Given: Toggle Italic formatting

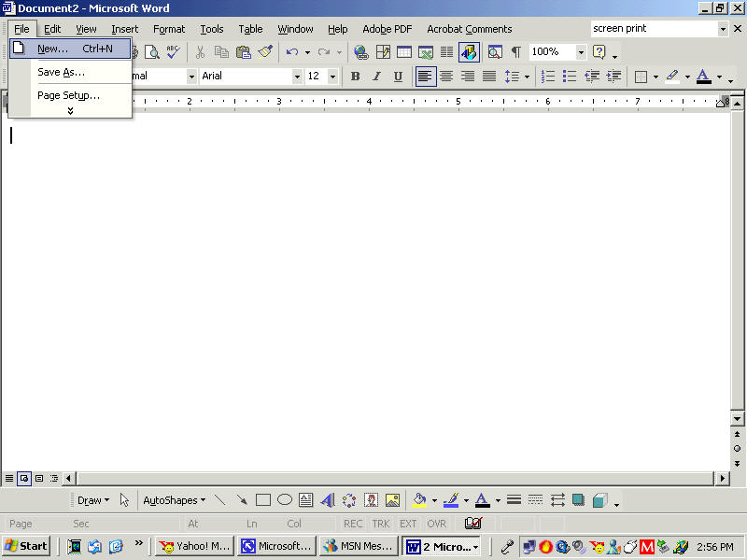Looking at the screenshot, I should click(376, 77).
